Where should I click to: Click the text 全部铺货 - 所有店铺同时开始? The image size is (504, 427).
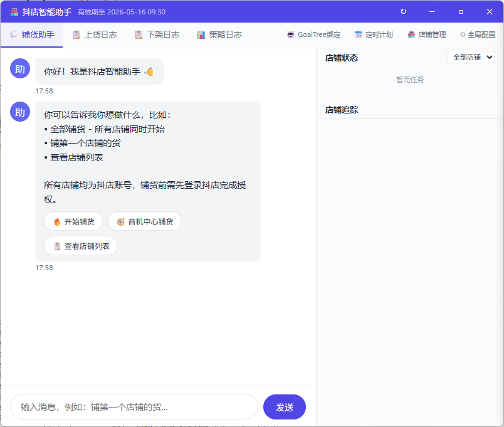point(107,129)
